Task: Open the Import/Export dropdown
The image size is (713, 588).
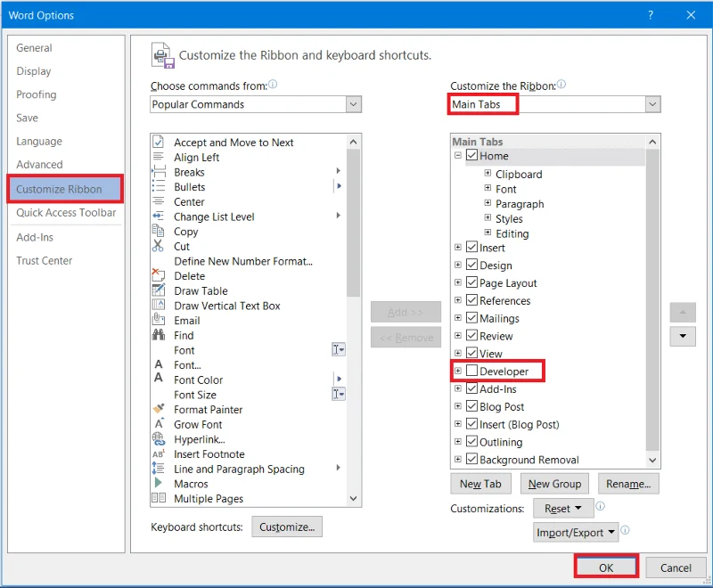Action: 576,532
